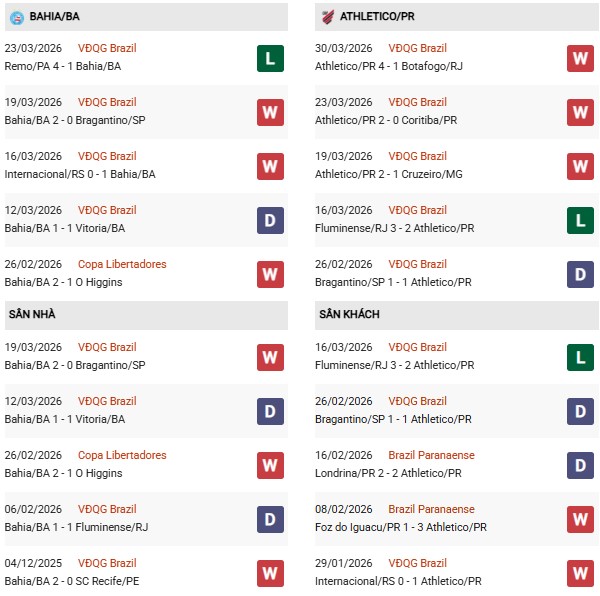The width and height of the screenshot is (600, 596).
Task: Click the BAHIA/BA header title
Action: click(x=57, y=16)
